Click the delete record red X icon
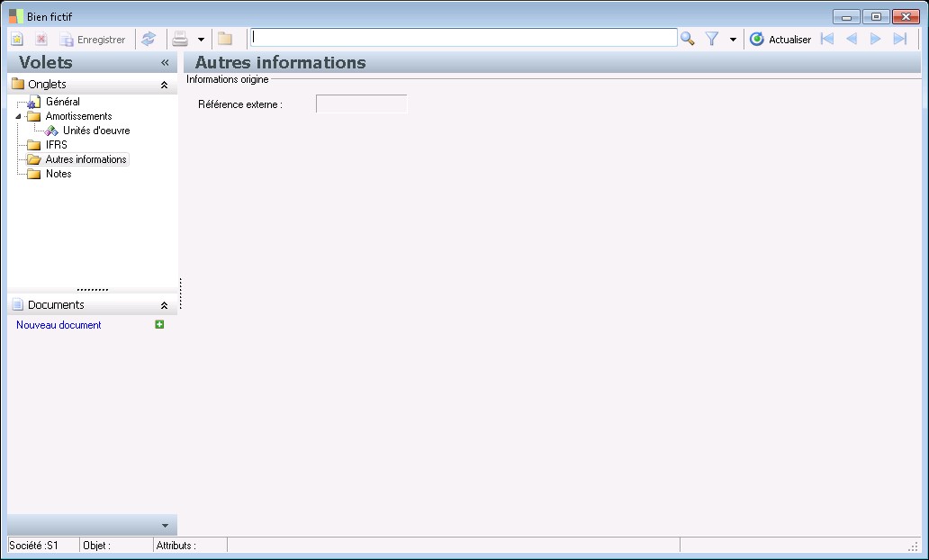929x560 pixels. (41, 39)
